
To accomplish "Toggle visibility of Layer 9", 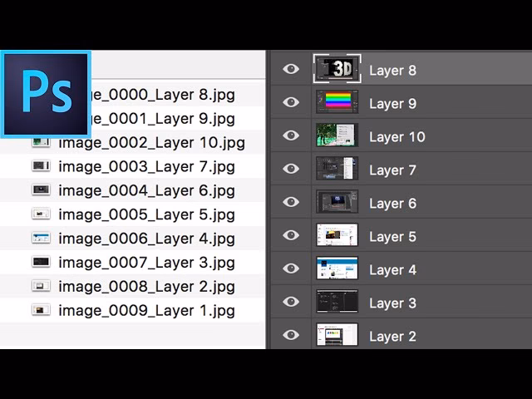I will pyautogui.click(x=291, y=102).
